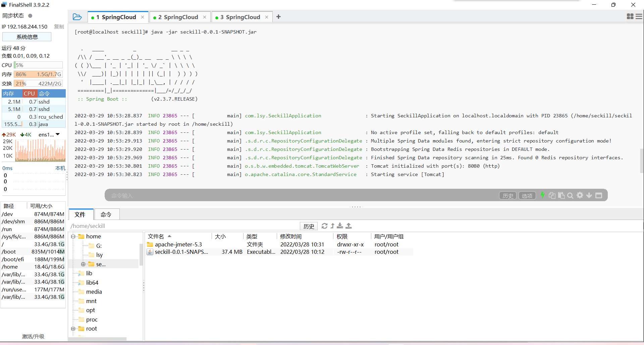Viewport: 644px width, 345px height.
Task: Open command 历史 in the terminal input bar
Action: (508, 196)
